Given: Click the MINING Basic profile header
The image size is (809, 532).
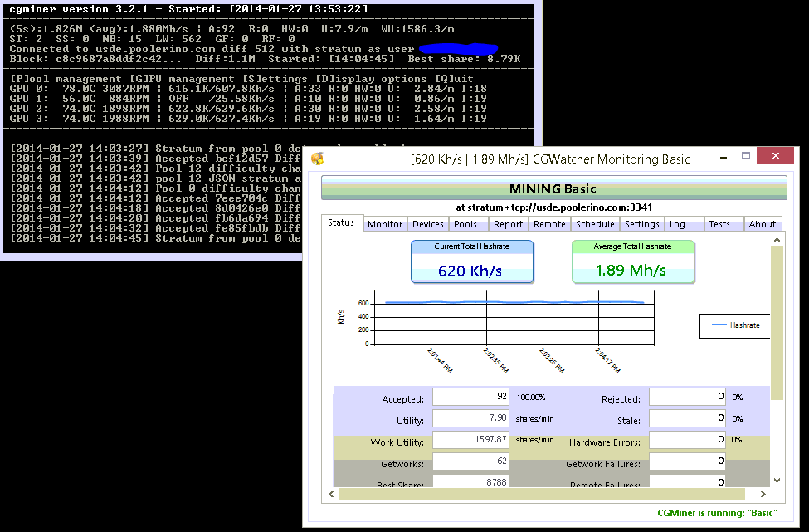Looking at the screenshot, I should point(553,188).
